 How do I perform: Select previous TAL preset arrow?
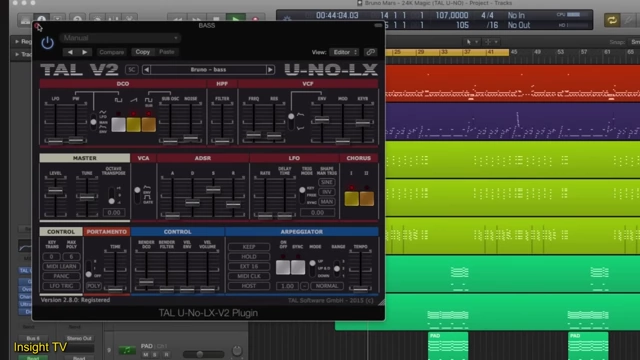click(x=147, y=70)
